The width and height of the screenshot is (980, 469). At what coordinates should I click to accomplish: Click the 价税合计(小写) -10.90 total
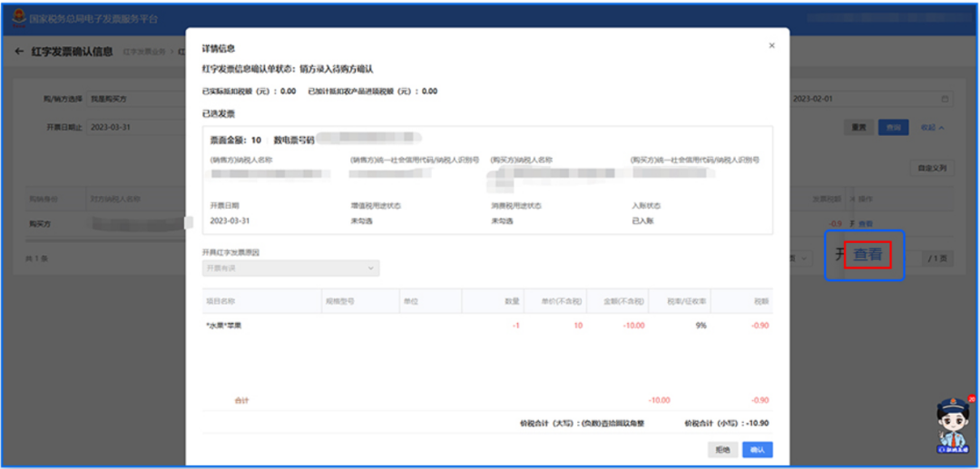point(727,424)
